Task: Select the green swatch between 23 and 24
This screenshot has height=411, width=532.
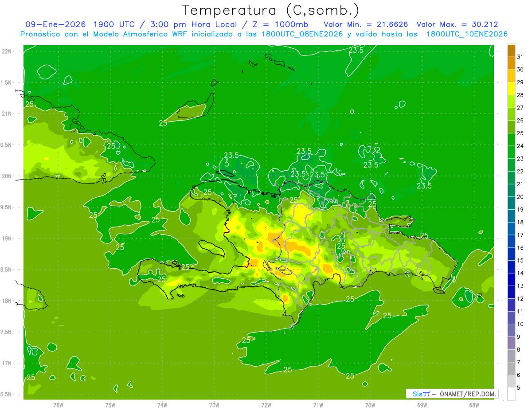Action: (x=511, y=153)
